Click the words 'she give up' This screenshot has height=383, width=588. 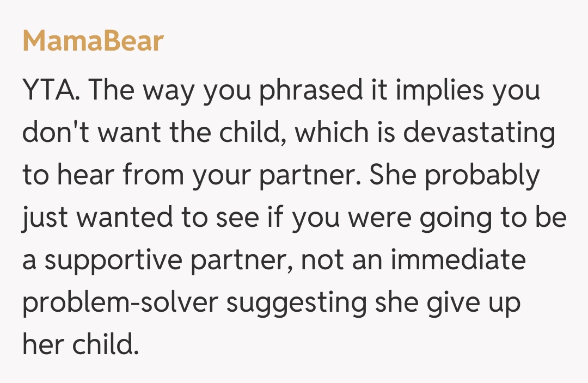point(448,302)
